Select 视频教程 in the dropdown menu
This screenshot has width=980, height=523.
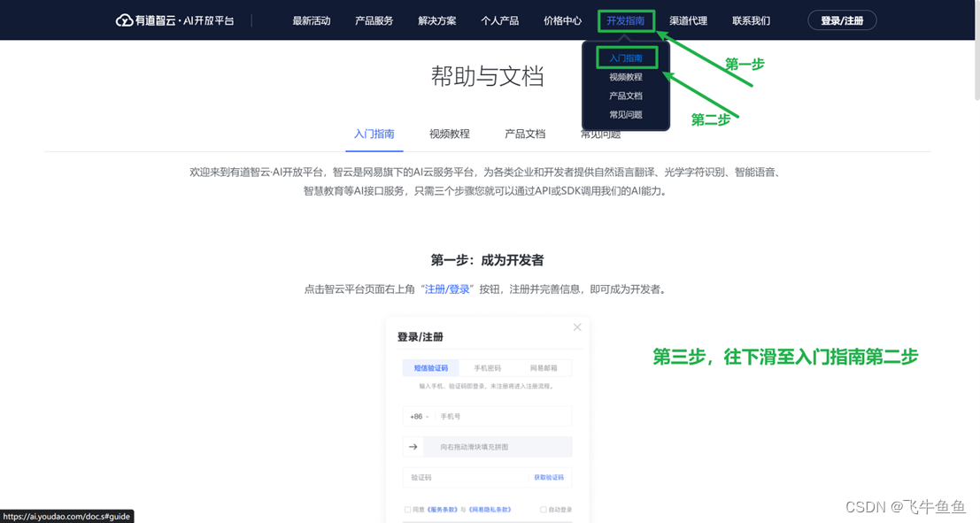point(626,77)
